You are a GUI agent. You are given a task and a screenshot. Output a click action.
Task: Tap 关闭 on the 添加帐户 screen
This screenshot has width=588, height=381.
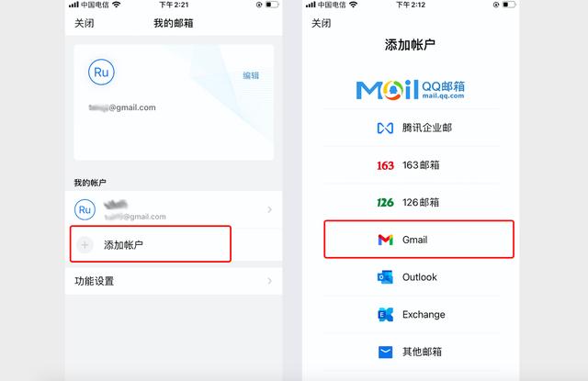pos(322,23)
